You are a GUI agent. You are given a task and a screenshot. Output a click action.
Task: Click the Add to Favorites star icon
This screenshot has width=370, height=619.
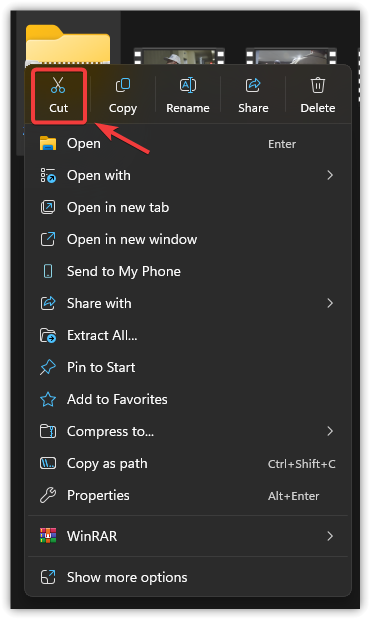[x=48, y=399]
